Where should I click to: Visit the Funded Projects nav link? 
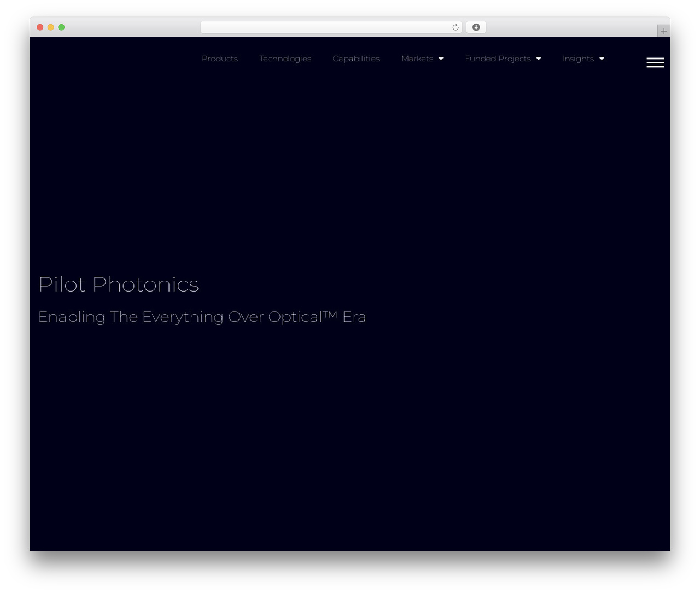(x=498, y=59)
